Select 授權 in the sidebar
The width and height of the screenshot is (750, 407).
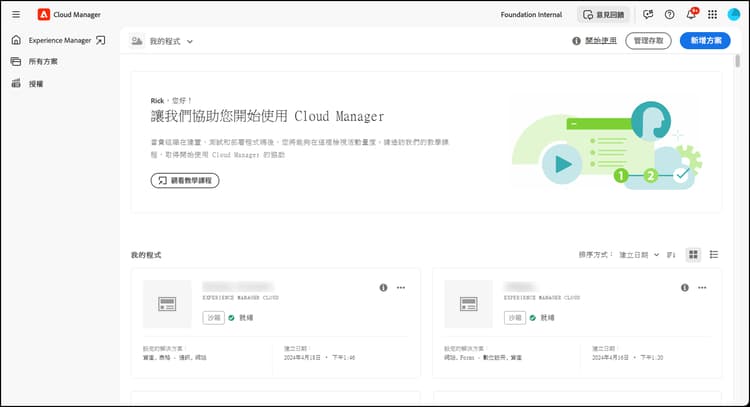[x=36, y=84]
